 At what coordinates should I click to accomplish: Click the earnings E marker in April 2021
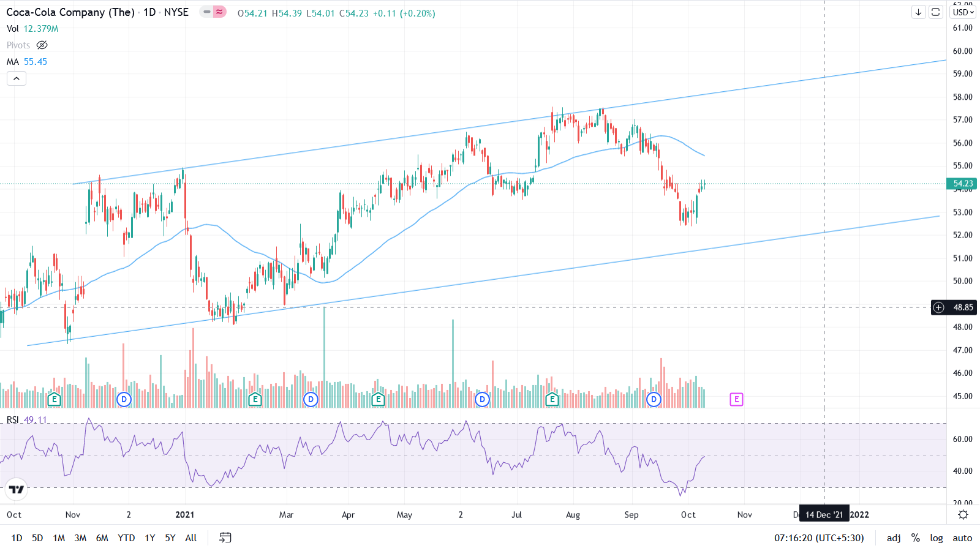point(378,400)
